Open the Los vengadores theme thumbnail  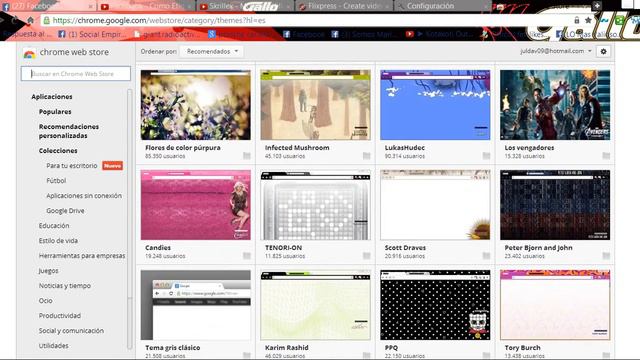tap(555, 105)
